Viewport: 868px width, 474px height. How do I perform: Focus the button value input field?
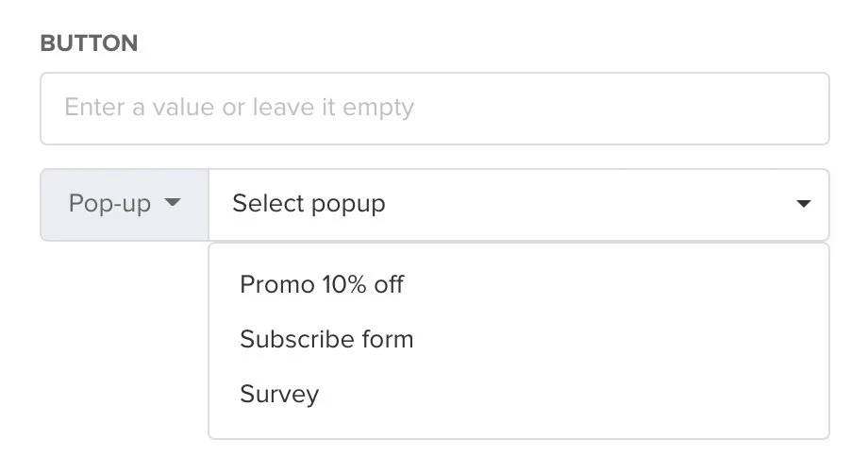point(434,108)
